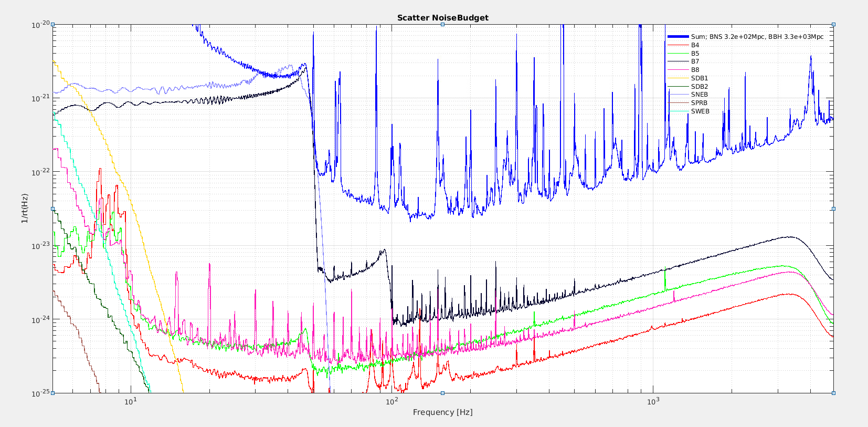Screen dimensions: 868x427
Task: Click the SDB1 legend label
Action: point(699,78)
